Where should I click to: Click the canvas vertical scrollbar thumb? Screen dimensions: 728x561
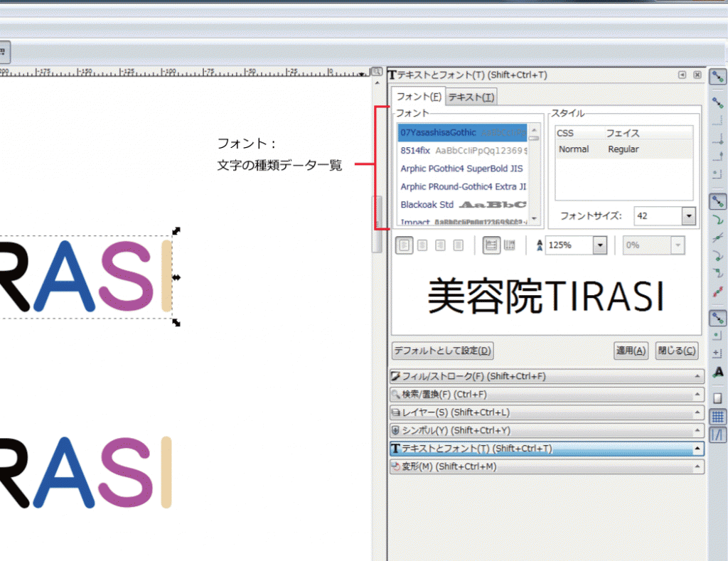tap(377, 224)
